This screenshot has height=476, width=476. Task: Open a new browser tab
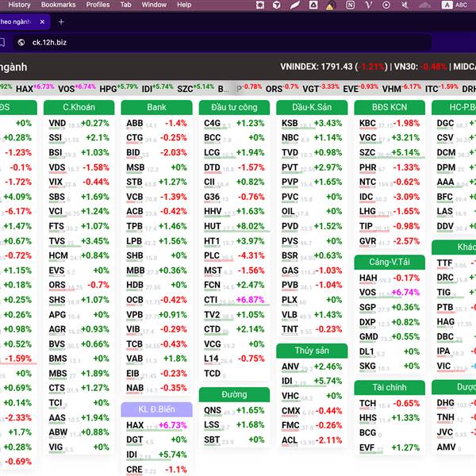61,22
